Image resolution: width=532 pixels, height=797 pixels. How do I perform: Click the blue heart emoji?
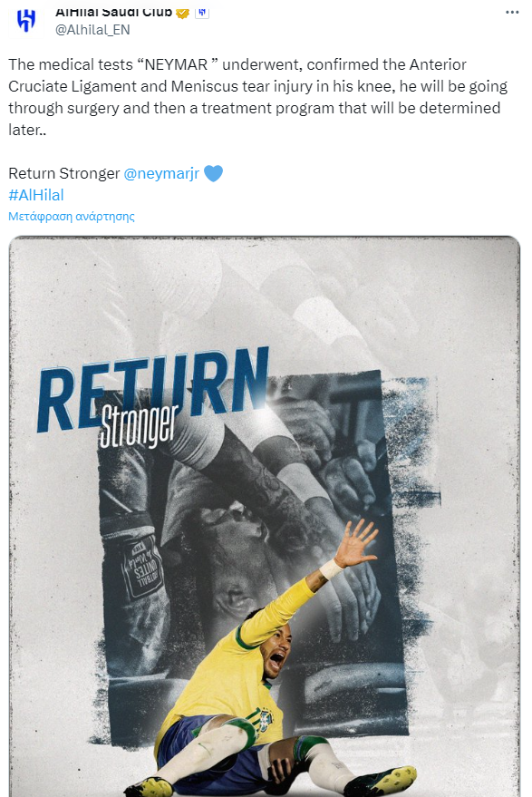(x=213, y=173)
